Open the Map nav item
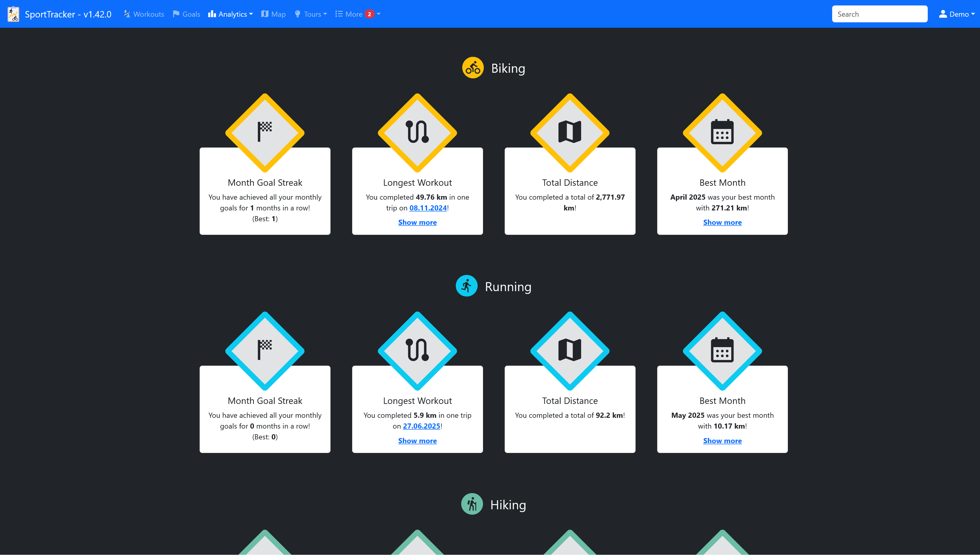 [x=273, y=14]
